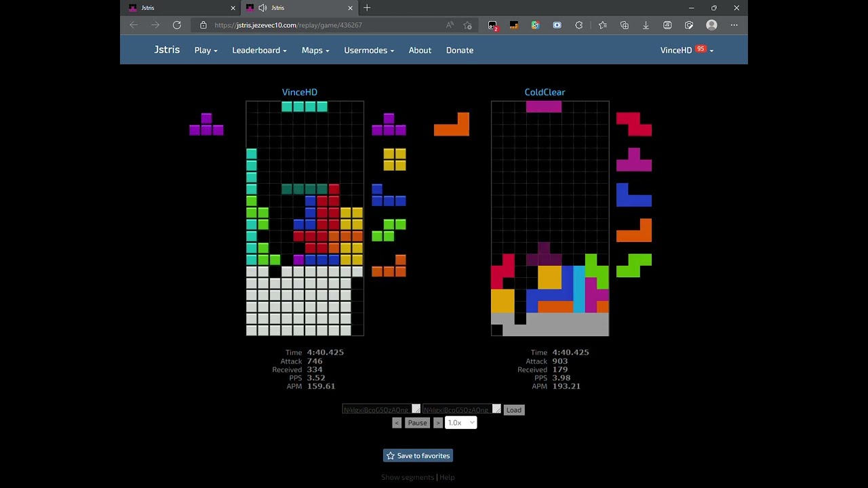
Task: View site information via the padlock icon
Action: (203, 25)
